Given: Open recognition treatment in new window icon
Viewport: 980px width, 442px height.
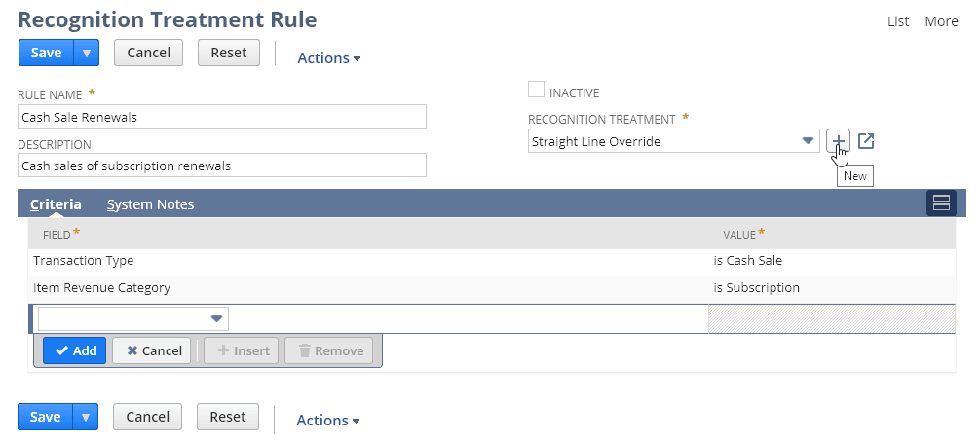Looking at the screenshot, I should (x=866, y=141).
